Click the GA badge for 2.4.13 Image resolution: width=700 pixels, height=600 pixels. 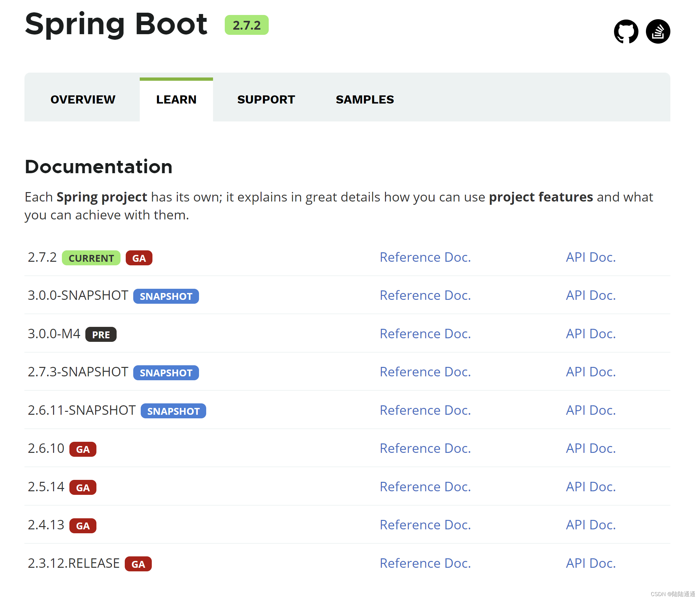(x=83, y=526)
